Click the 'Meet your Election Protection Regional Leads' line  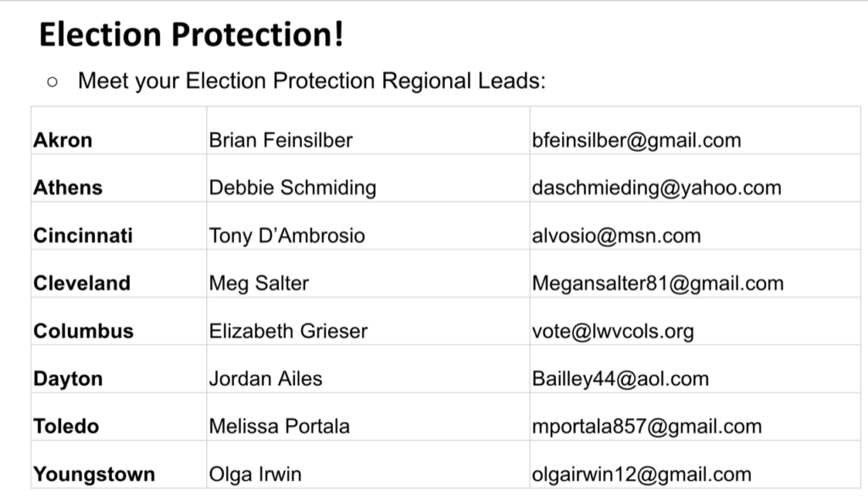point(312,81)
